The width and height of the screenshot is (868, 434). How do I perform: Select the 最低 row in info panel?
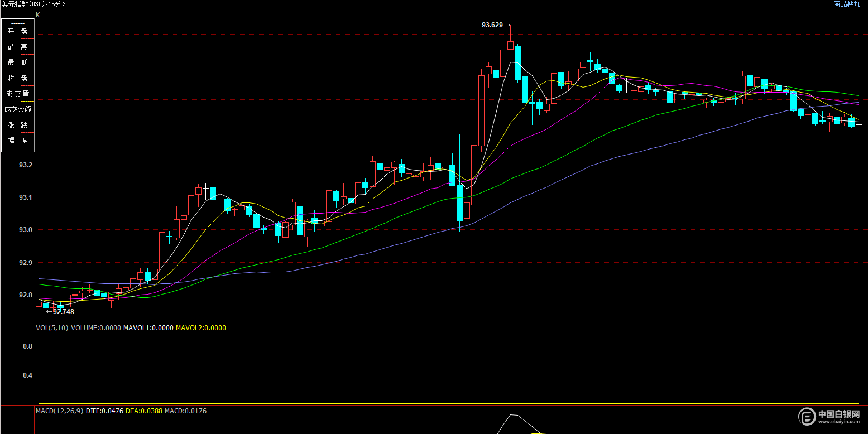pos(17,62)
